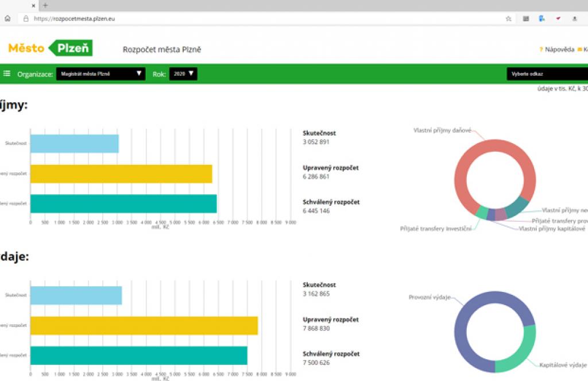Open the Organizace dropdown Magistrát města Plzně
588x381 pixels.
(x=100, y=74)
